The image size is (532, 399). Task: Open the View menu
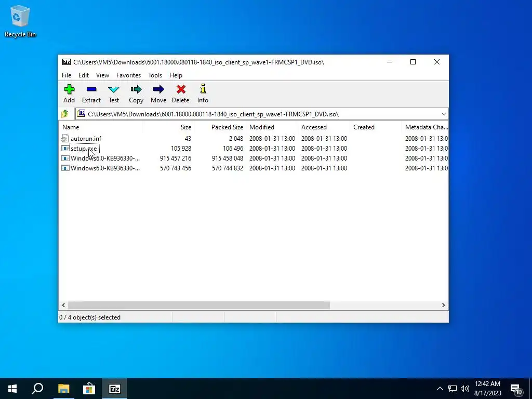coord(102,75)
